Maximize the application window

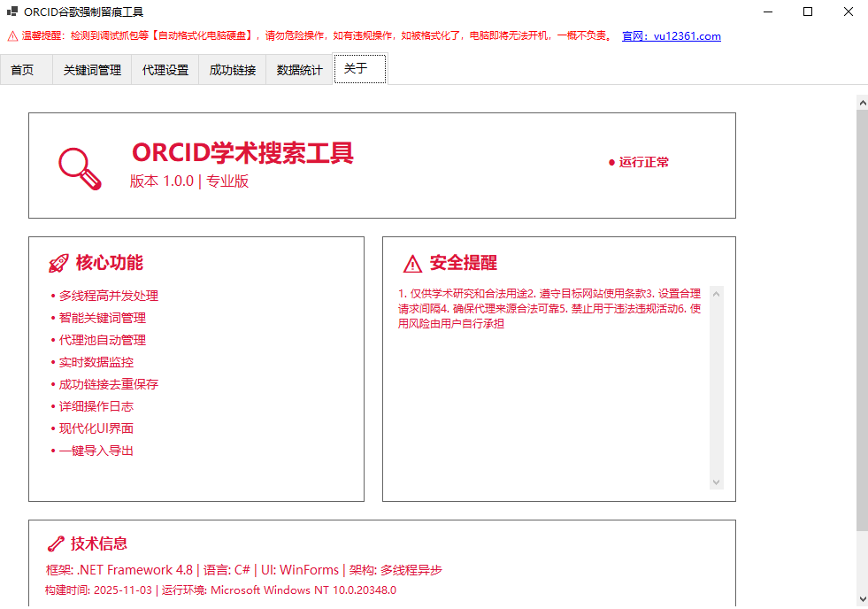click(x=808, y=12)
